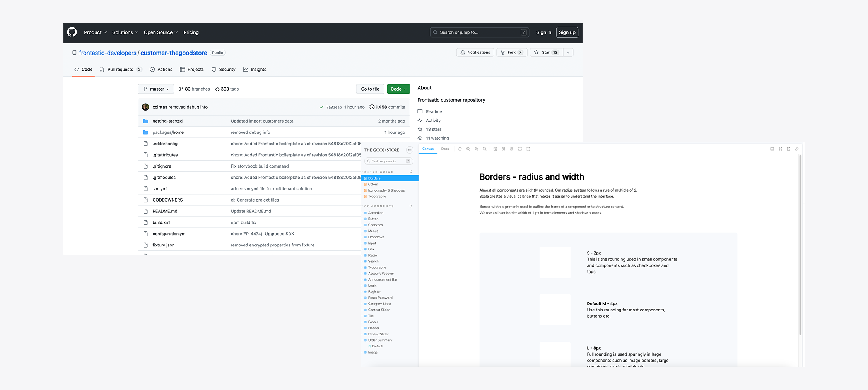
Task: Select Iconography & Shadows in Style Guide
Action: (386, 190)
